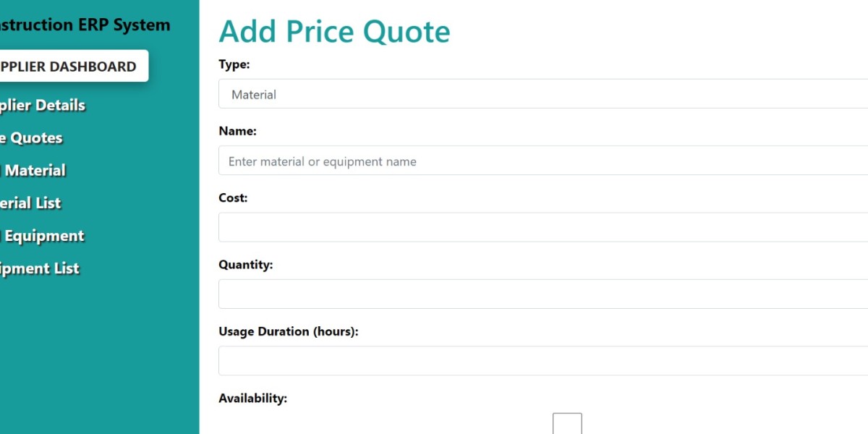Image resolution: width=868 pixels, height=434 pixels.
Task: Tick the Availability checkbox
Action: (x=567, y=425)
